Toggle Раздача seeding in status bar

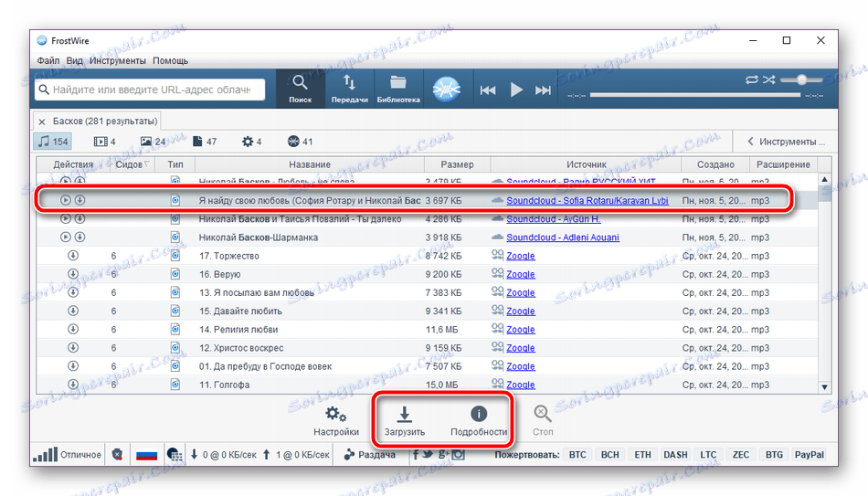point(369,455)
